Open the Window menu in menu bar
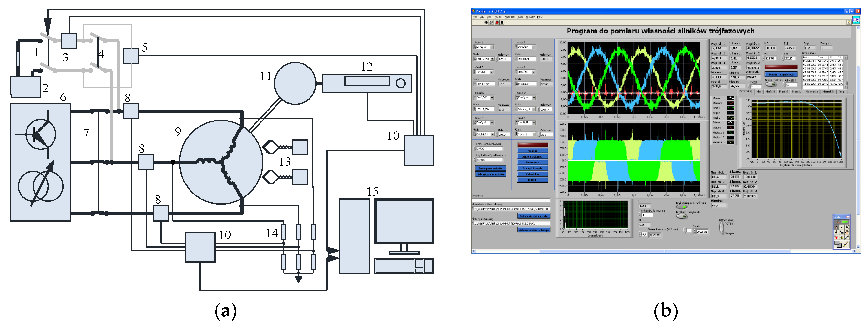 tap(530, 17)
